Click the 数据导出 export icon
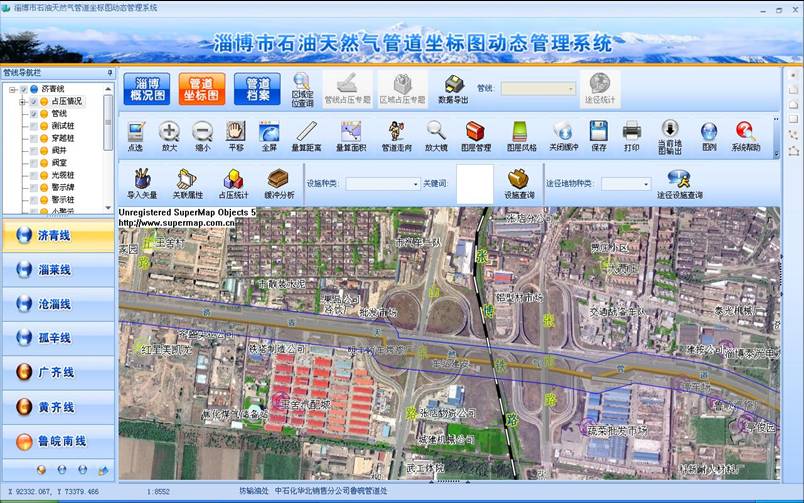Image resolution: width=804 pixels, height=503 pixels. [453, 89]
